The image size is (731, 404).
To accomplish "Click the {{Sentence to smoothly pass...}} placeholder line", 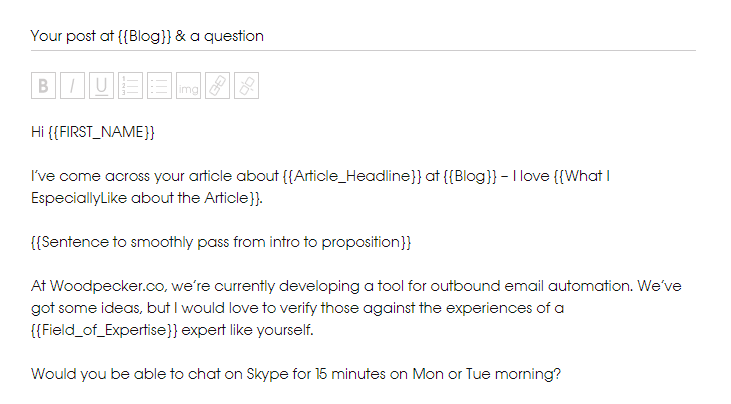I will point(221,242).
